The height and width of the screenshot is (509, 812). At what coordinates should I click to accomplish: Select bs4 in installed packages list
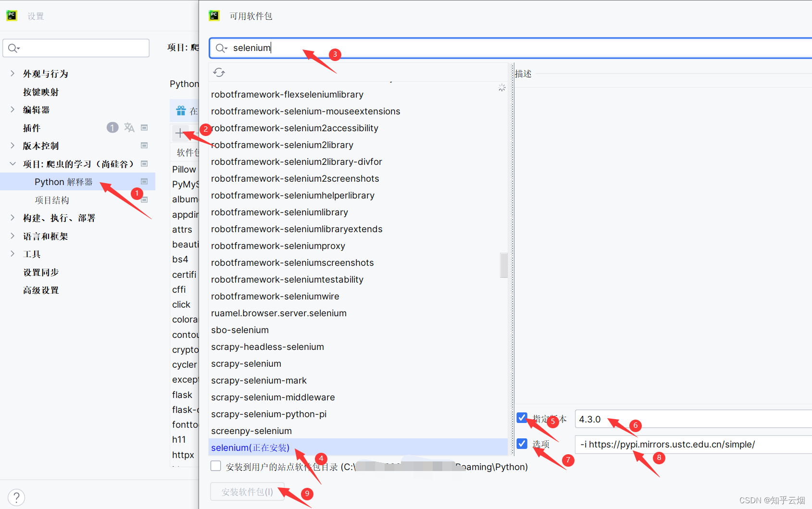pyautogui.click(x=180, y=259)
